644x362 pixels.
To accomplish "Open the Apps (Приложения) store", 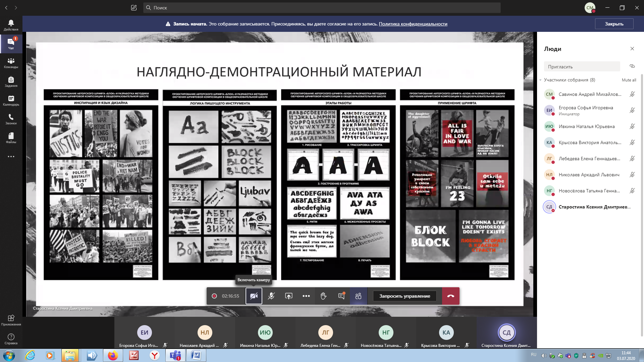I will tap(11, 320).
